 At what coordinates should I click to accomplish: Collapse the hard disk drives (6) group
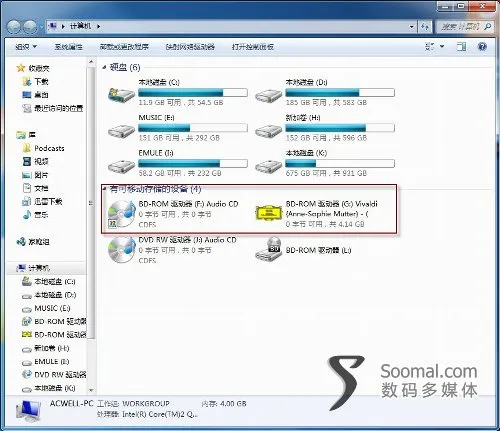point(104,68)
